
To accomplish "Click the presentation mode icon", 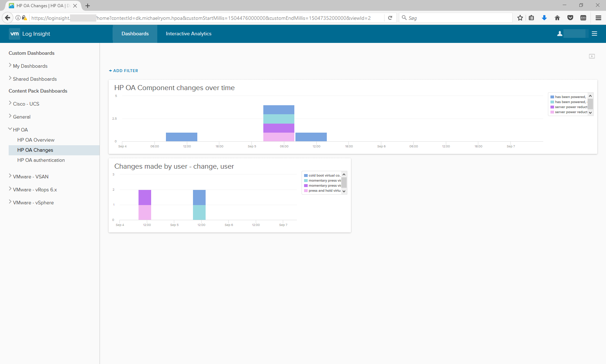I will click(x=592, y=56).
